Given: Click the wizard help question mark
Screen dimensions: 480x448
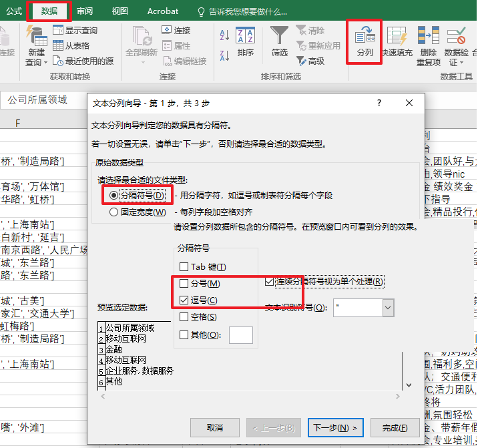Looking at the screenshot, I should [379, 103].
